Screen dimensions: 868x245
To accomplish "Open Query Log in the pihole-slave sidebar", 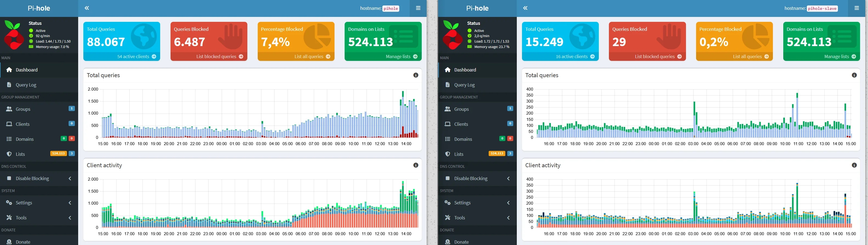I will (477, 85).
